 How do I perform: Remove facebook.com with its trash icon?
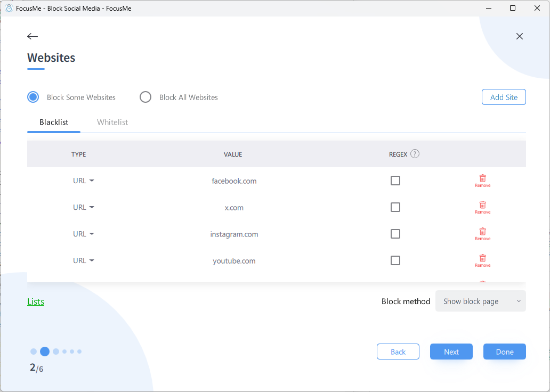[483, 181]
